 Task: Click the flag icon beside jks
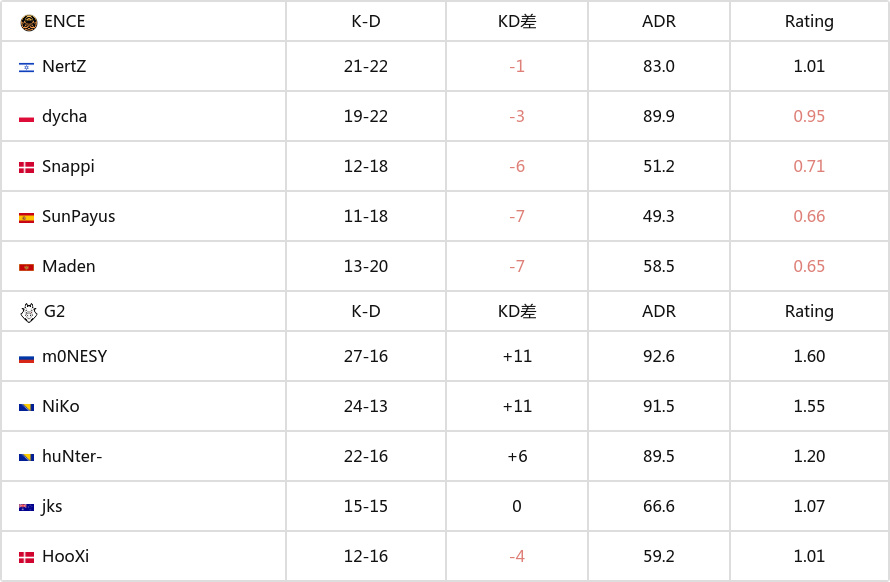(x=26, y=507)
